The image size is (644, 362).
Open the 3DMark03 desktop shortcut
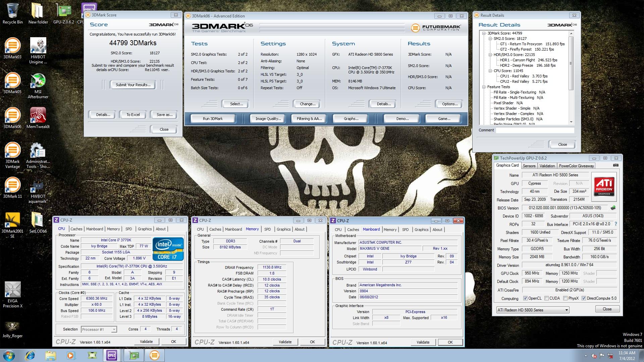tap(12, 49)
